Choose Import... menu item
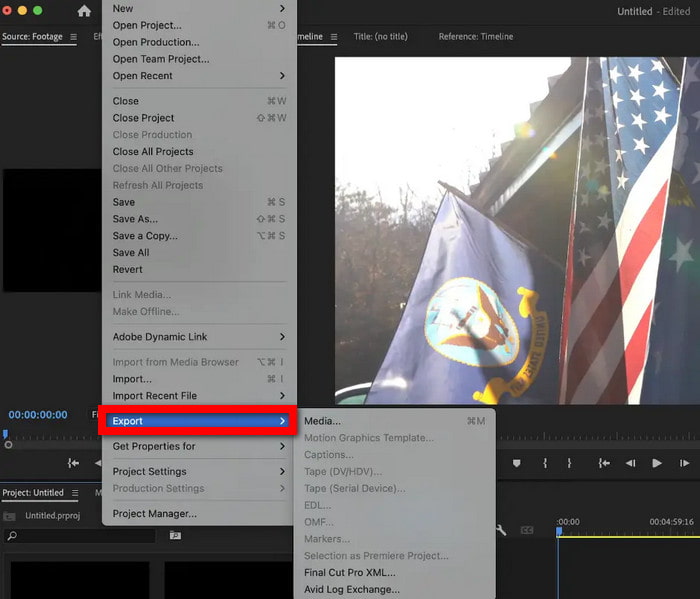This screenshot has height=599, width=700. pos(199,379)
